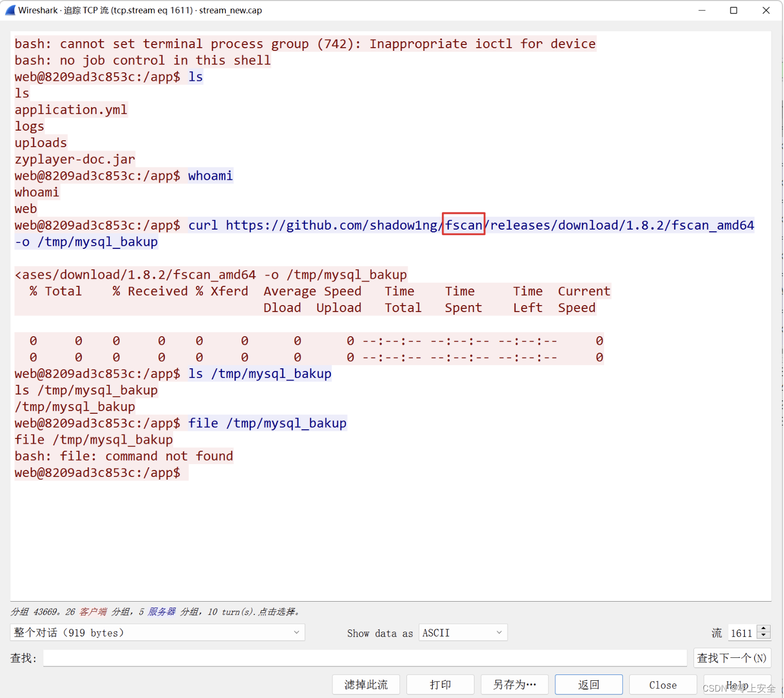Click the 打印 print button
The width and height of the screenshot is (784, 698).
click(x=440, y=685)
